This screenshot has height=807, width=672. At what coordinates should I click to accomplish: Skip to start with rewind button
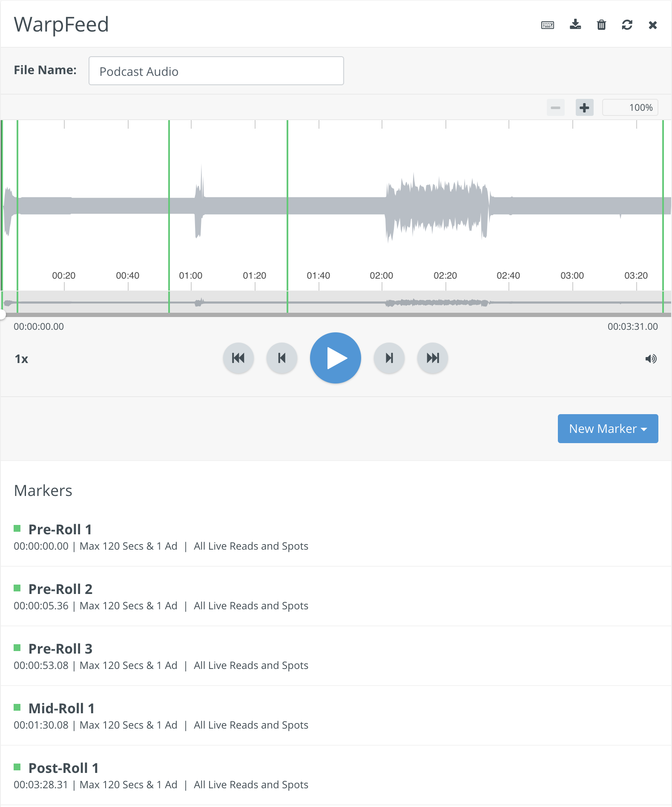click(238, 358)
